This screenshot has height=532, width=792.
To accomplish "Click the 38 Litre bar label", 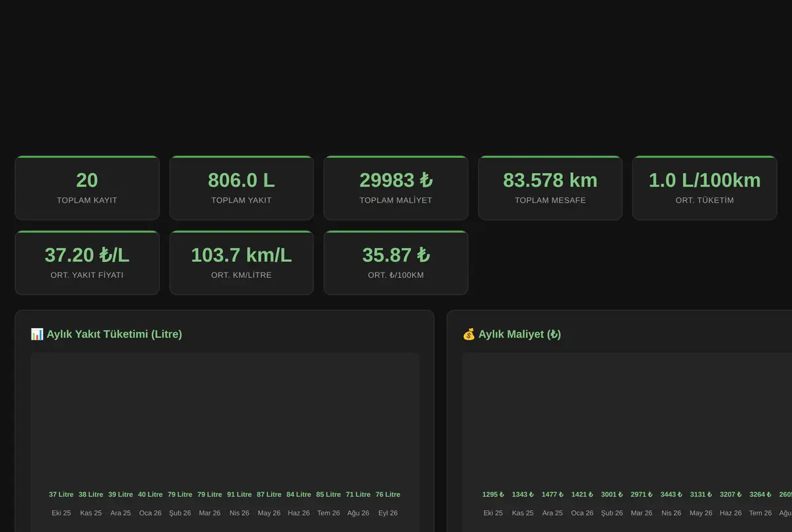I will click(x=91, y=494).
